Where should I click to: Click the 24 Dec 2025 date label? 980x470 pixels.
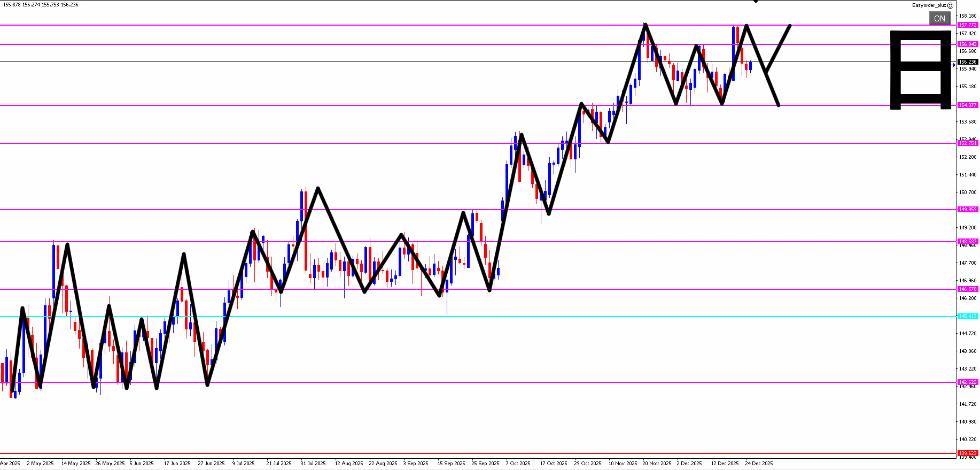click(759, 464)
